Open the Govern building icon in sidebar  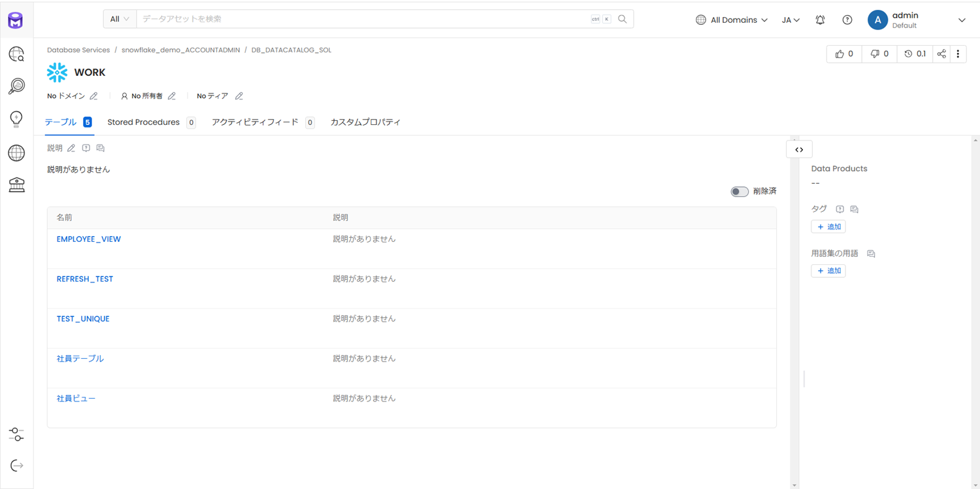(16, 185)
